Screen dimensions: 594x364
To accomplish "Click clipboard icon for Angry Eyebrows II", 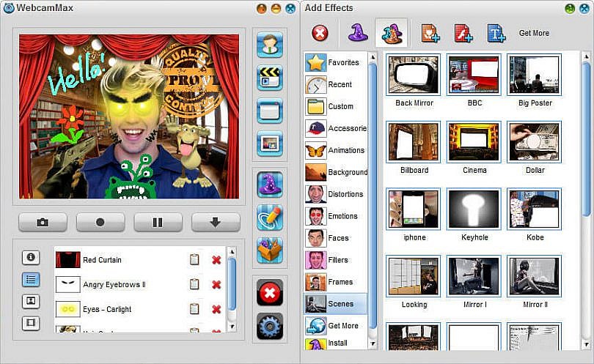I will (x=194, y=283).
